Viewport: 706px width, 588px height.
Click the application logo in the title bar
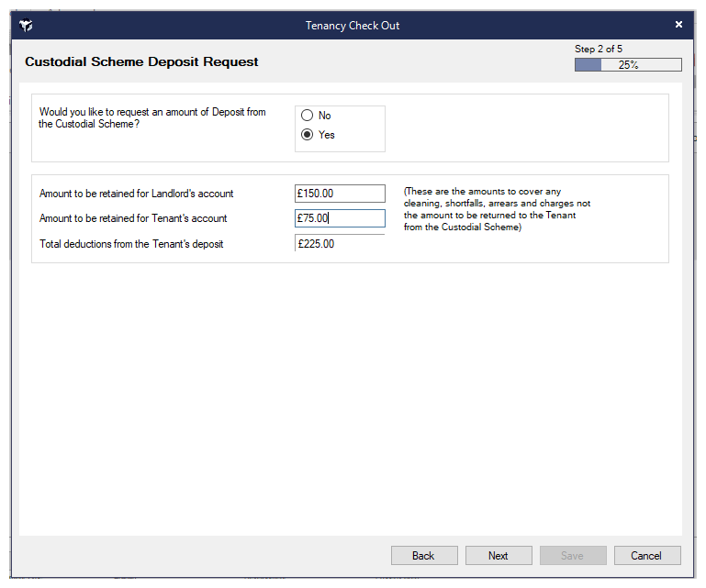tap(26, 26)
